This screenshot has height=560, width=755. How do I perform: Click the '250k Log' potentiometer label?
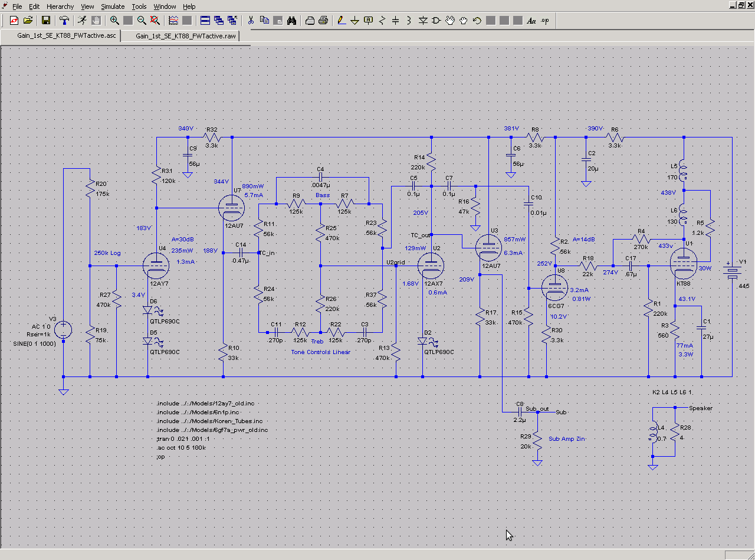[107, 253]
